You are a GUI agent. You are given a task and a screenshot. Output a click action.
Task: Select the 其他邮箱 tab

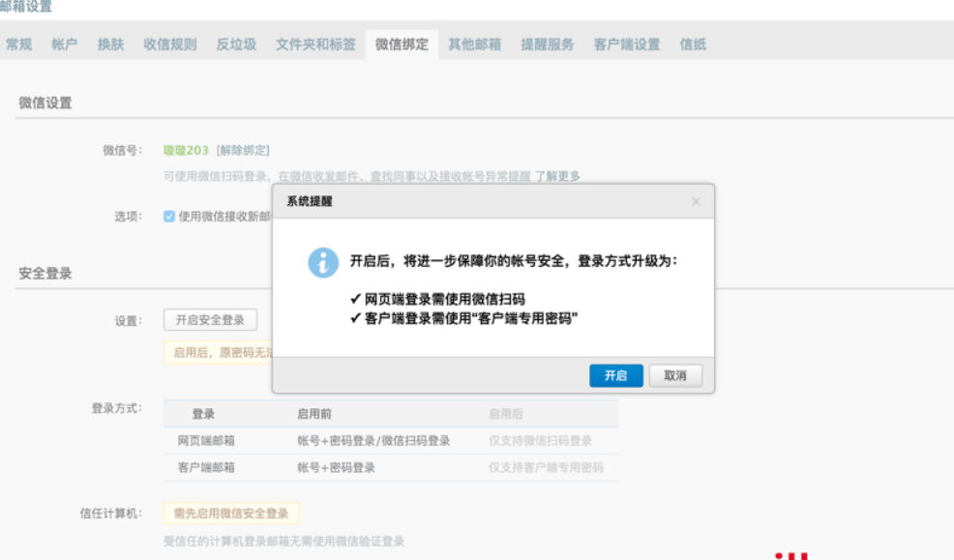coord(474,44)
